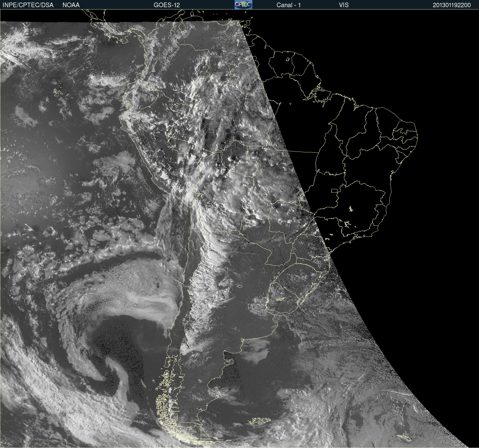Click the INPE/CPTEC/DSA header text
Image resolution: width=479 pixels, height=448 pixels.
pyautogui.click(x=28, y=5)
